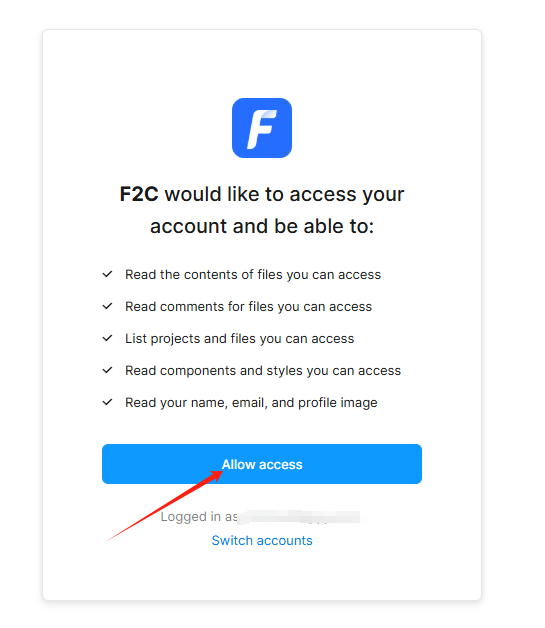Screen dimensions: 545x628
Task: Select 'List projects and files' permission text
Action: (239, 339)
